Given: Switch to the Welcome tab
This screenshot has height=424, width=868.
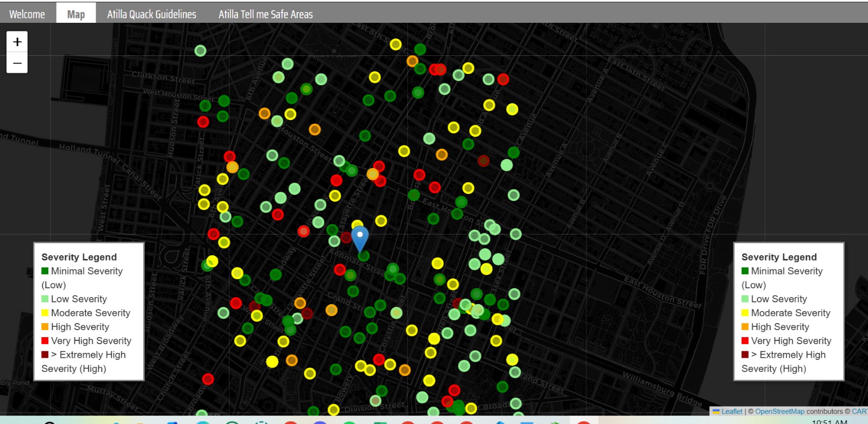Looking at the screenshot, I should pos(27,14).
